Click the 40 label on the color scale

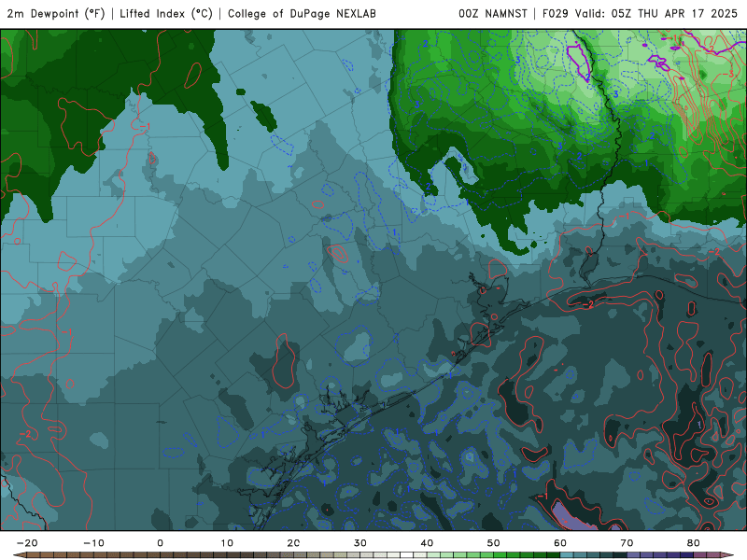pos(427,543)
